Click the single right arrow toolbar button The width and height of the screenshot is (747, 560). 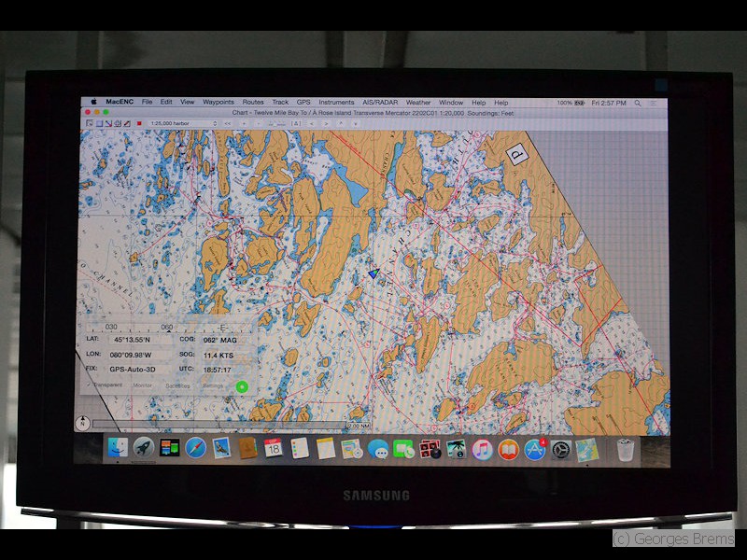(x=326, y=124)
